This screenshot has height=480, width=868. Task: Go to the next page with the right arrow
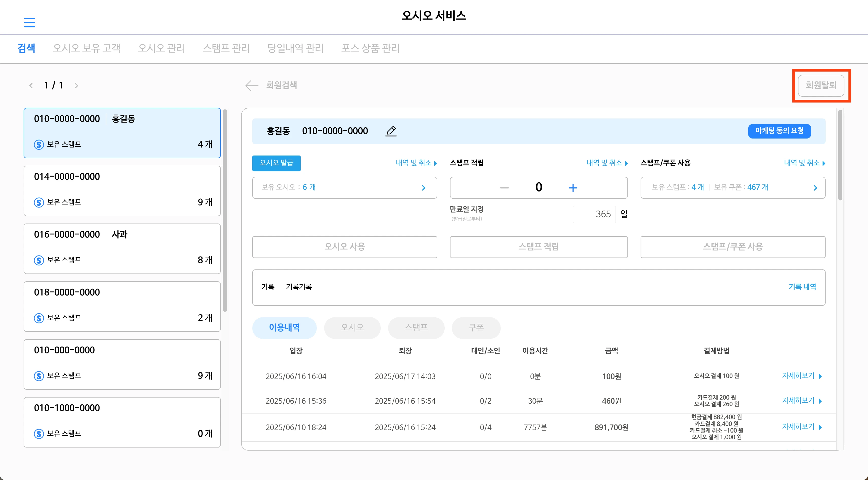(x=76, y=85)
